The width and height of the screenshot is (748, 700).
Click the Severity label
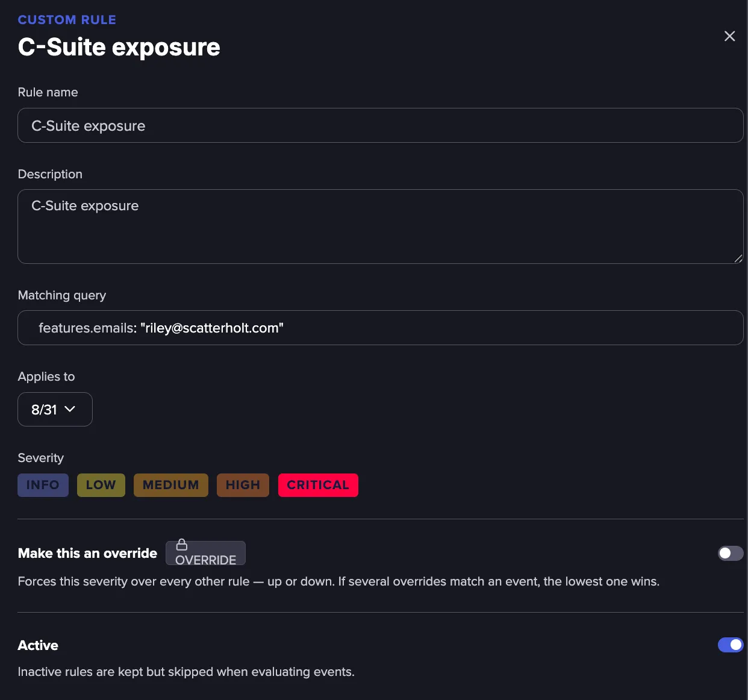pos(40,458)
